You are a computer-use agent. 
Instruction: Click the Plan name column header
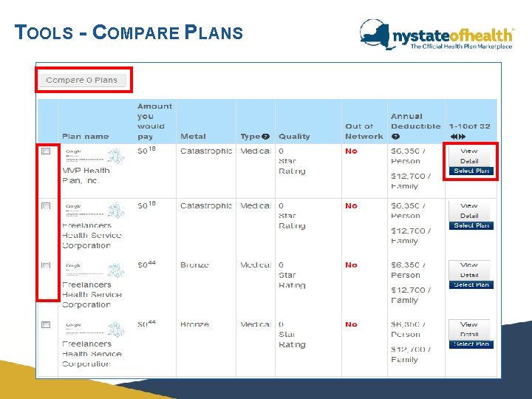[x=86, y=137]
